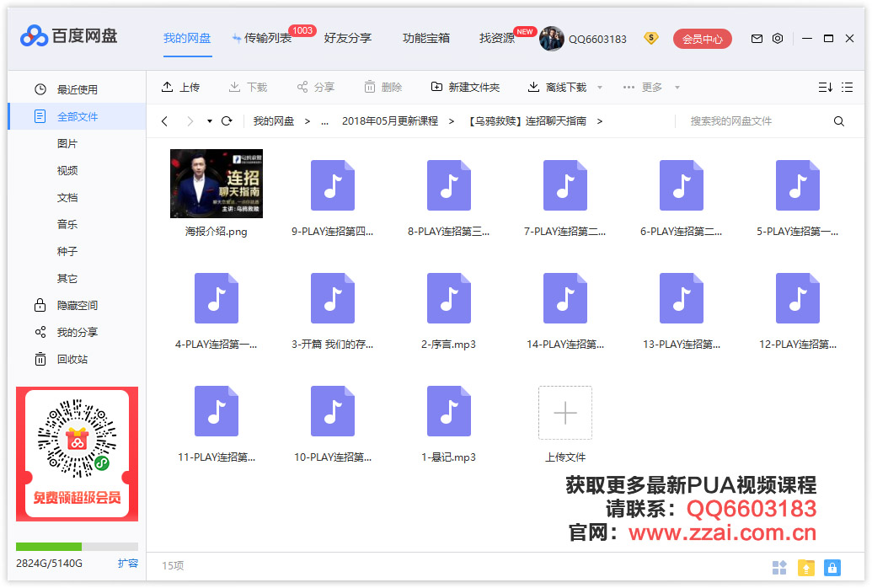Expand the navigation history dropdown
Screen dimensions: 872x588
click(x=210, y=121)
